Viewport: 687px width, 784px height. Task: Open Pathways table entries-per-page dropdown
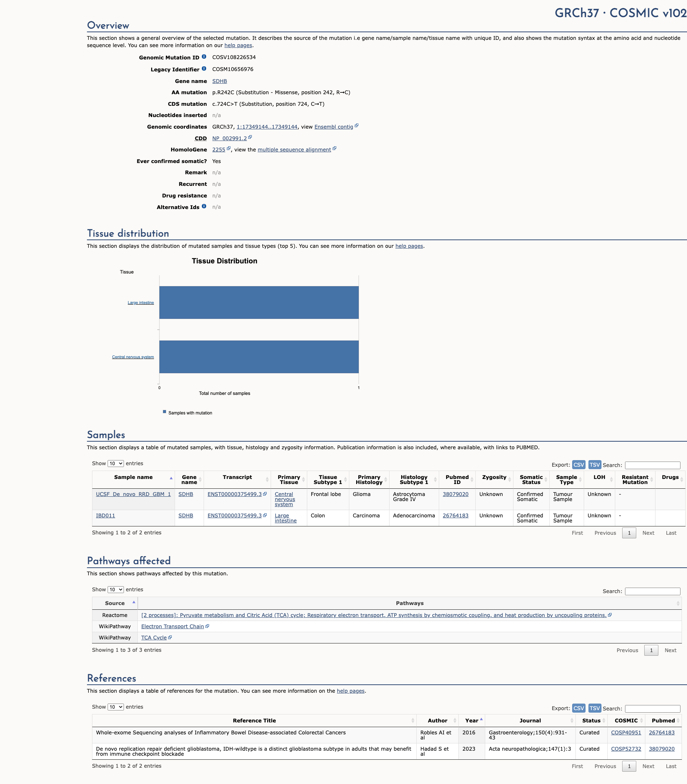tap(116, 589)
